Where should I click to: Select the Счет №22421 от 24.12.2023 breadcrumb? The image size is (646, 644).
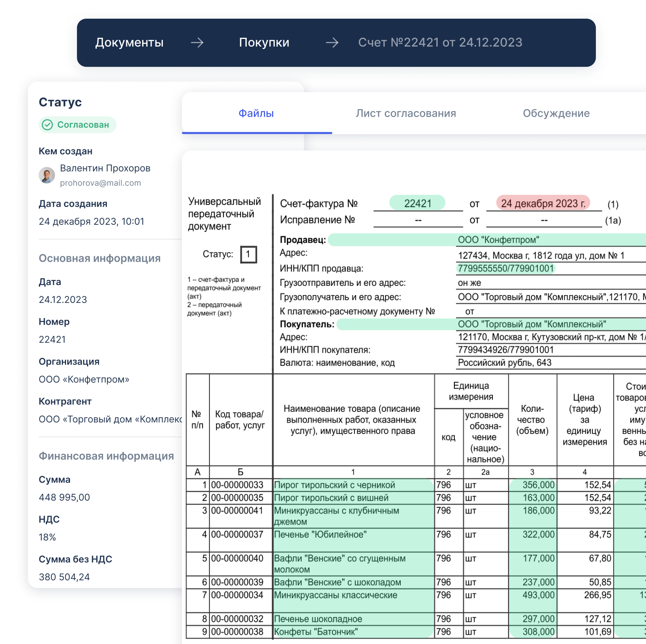pos(440,42)
